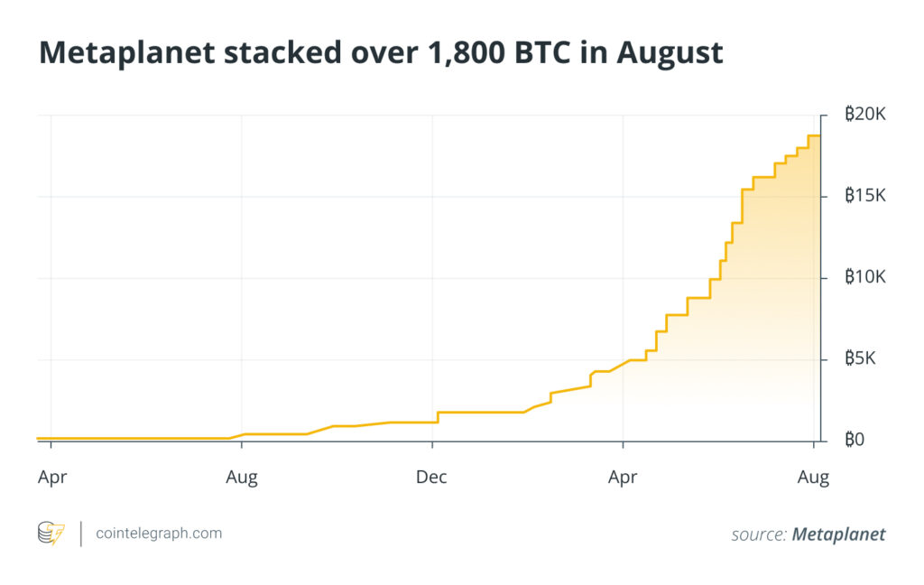The width and height of the screenshot is (924, 585).
Task: Select the ₿15K axis label
Action: (x=865, y=197)
